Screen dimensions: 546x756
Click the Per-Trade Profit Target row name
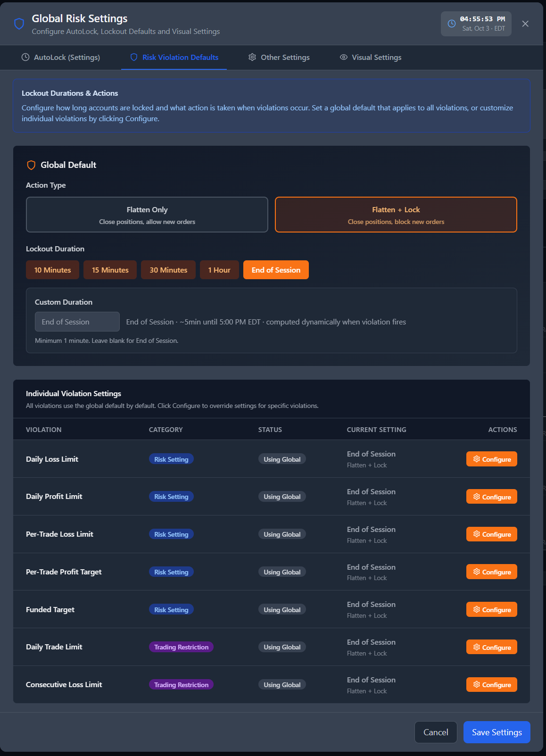pos(64,572)
